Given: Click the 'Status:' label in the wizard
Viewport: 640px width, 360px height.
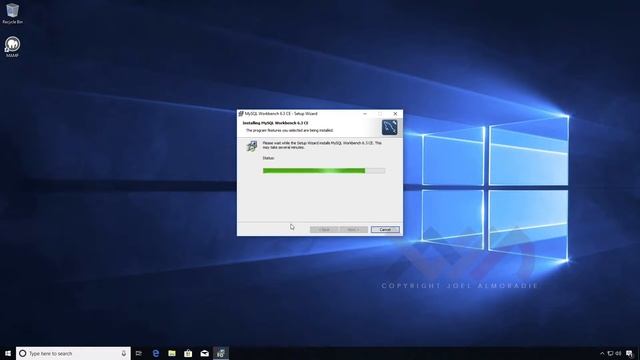Looking at the screenshot, I should click(x=269, y=158).
